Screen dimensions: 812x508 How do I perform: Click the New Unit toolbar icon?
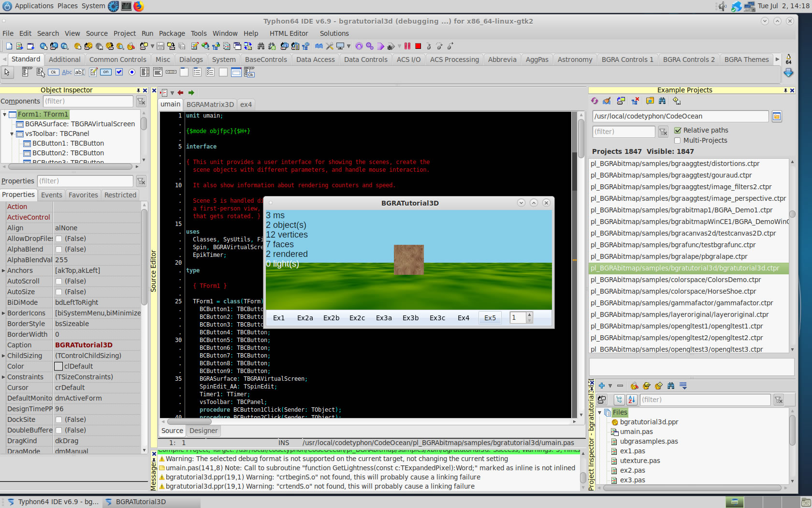(x=19, y=46)
